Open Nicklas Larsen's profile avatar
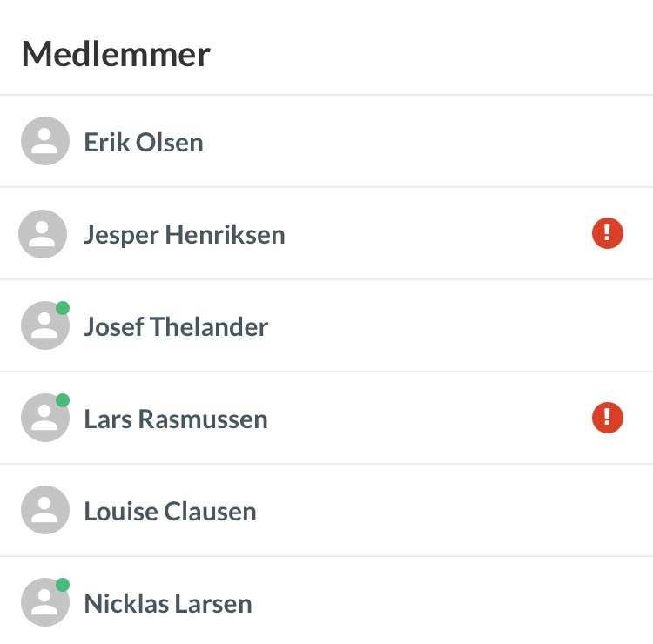653x644 pixels. click(x=43, y=603)
